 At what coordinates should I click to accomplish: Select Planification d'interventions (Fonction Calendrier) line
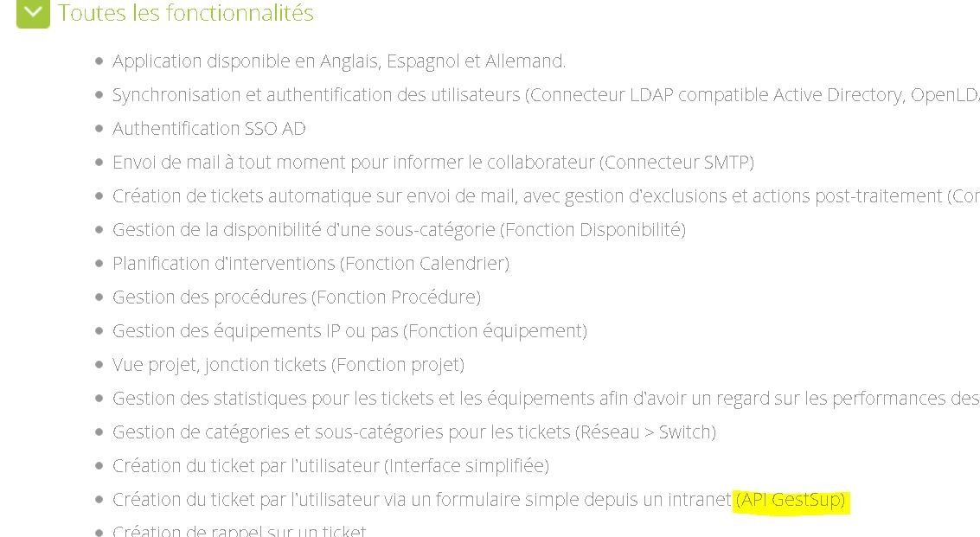click(311, 264)
